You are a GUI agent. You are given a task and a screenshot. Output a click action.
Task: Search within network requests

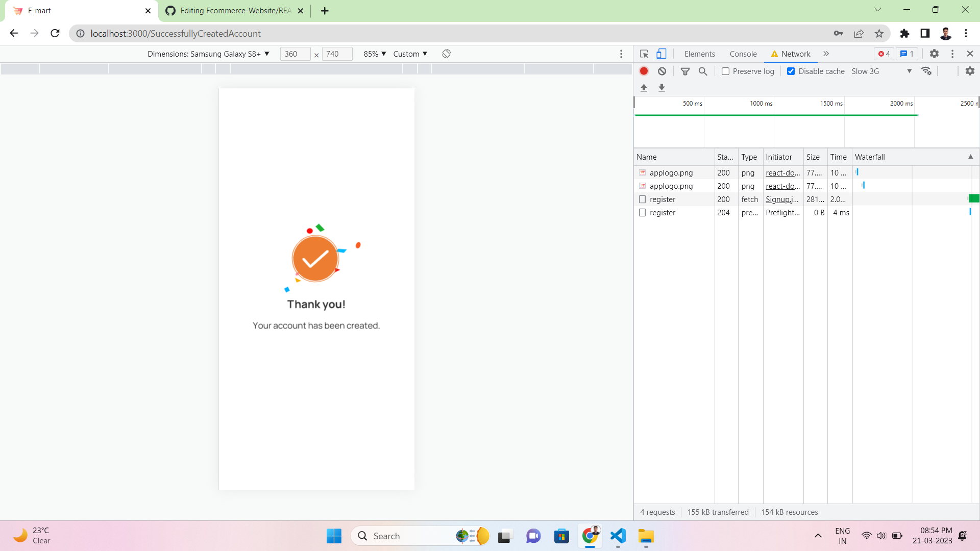[703, 71]
